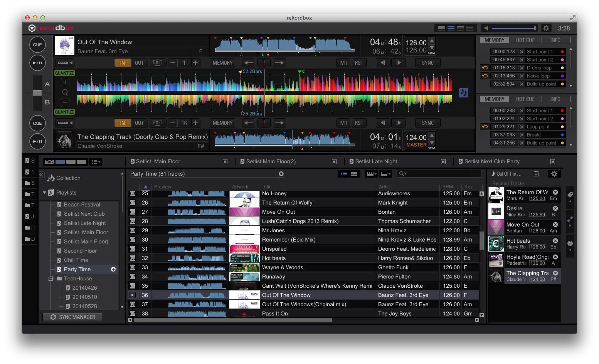Switch to HOT CUE tab for deck A
Image resolution: width=599 pixels, height=364 pixels.
coord(525,40)
